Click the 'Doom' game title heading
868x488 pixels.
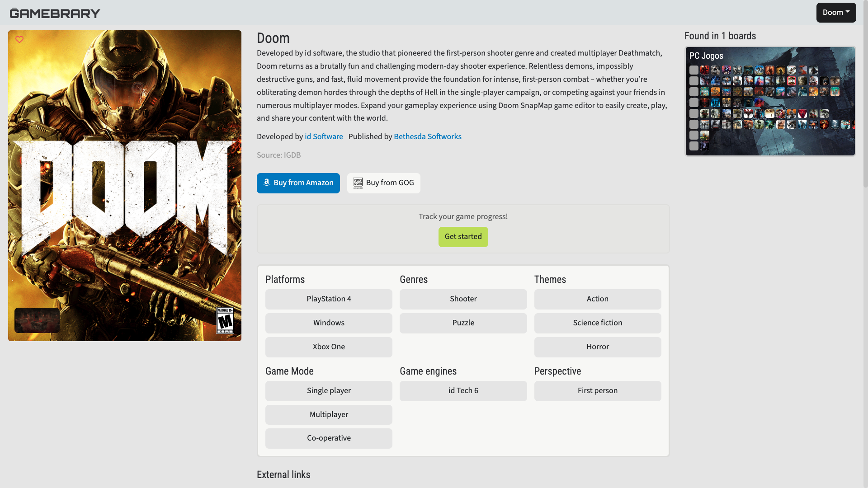click(x=273, y=38)
